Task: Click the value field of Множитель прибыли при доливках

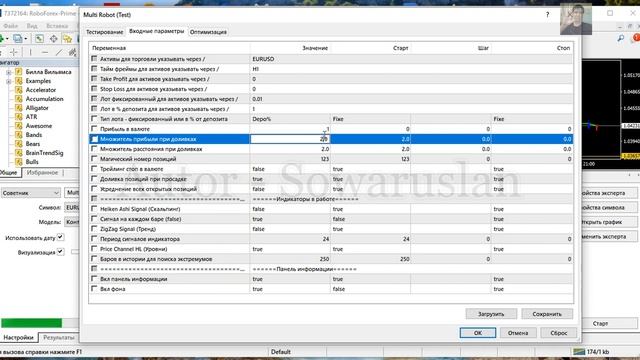Action: coord(290,139)
